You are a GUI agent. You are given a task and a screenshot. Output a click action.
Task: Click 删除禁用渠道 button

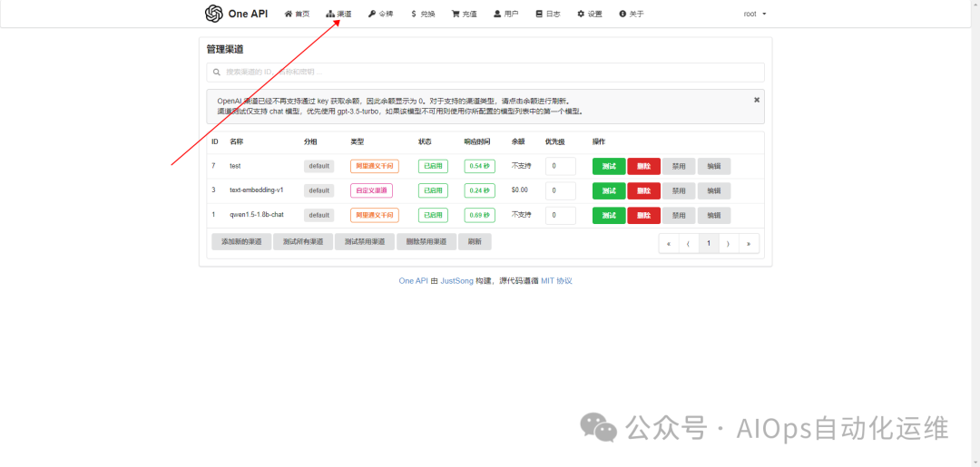tap(426, 241)
